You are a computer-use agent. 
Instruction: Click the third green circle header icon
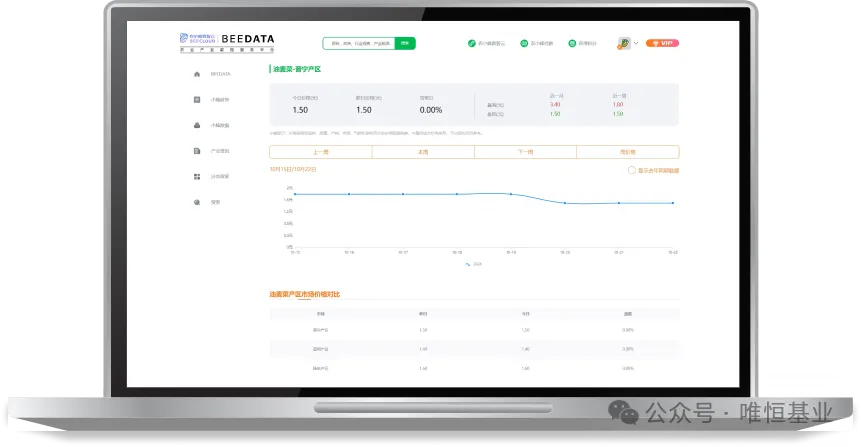572,43
